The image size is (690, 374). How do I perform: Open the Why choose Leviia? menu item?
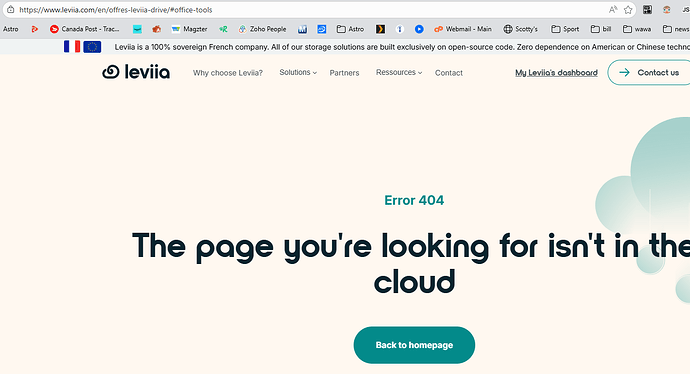228,73
